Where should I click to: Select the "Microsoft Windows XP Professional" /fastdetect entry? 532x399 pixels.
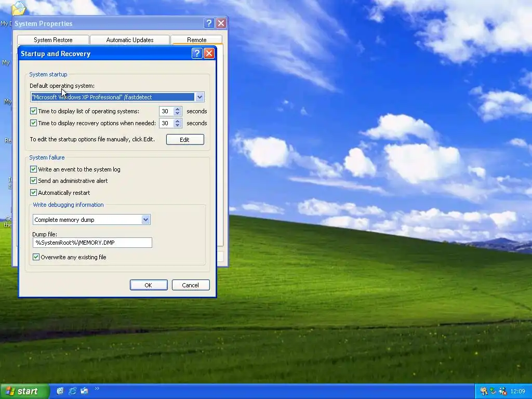click(113, 97)
